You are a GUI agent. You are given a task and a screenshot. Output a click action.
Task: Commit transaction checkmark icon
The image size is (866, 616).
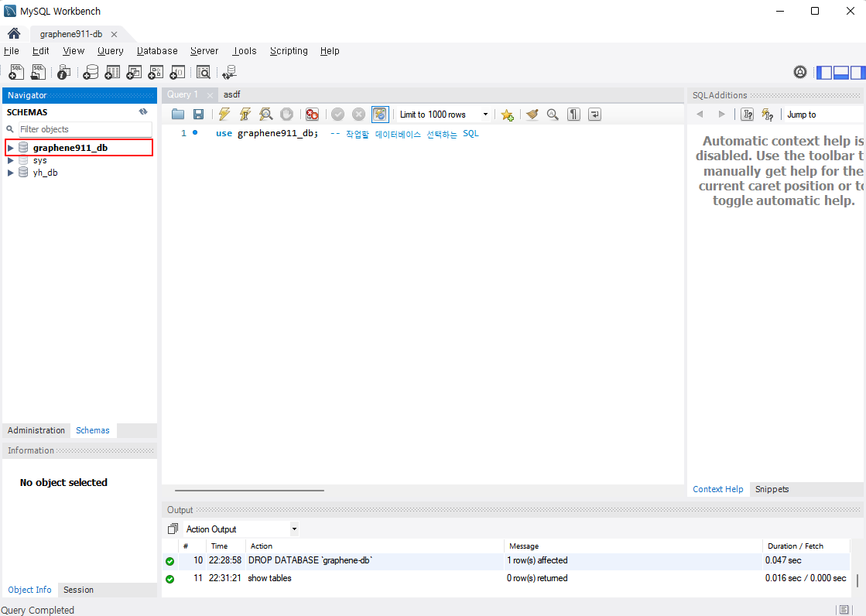(338, 115)
